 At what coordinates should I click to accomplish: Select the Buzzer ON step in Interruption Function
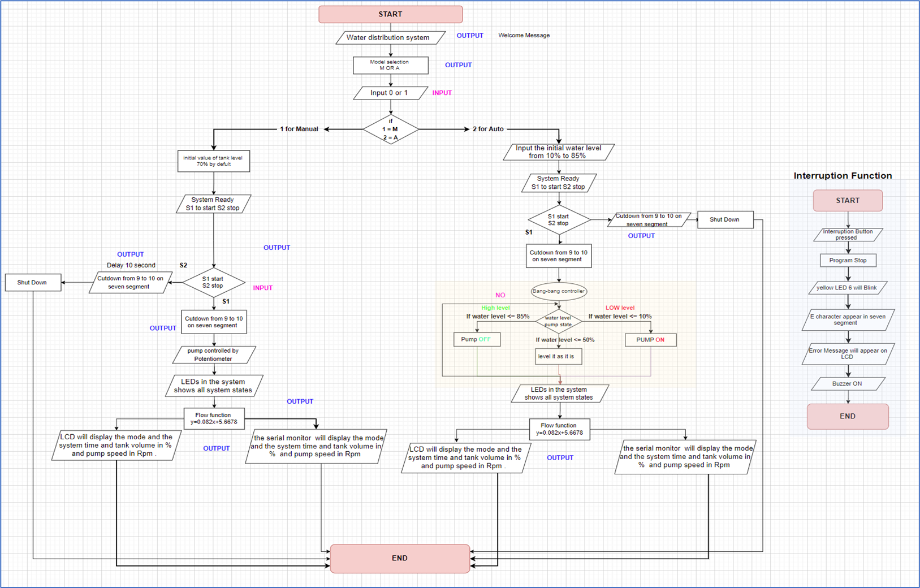[x=847, y=383]
